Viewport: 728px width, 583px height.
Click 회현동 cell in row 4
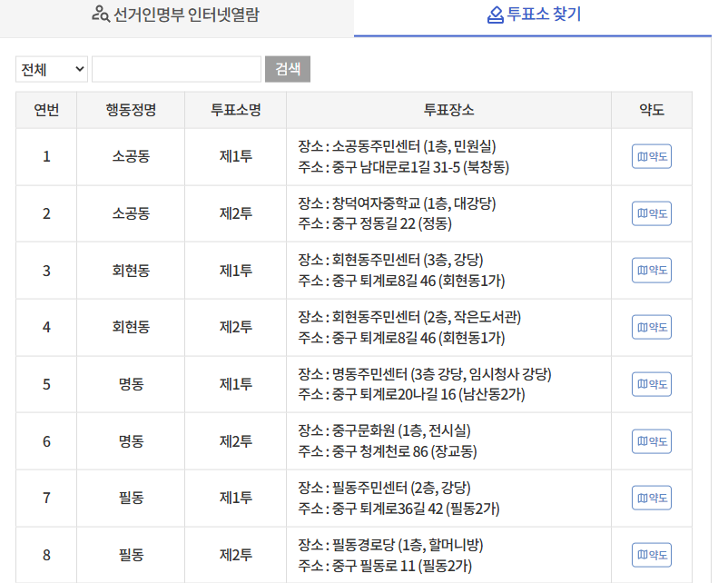pyautogui.click(x=131, y=328)
